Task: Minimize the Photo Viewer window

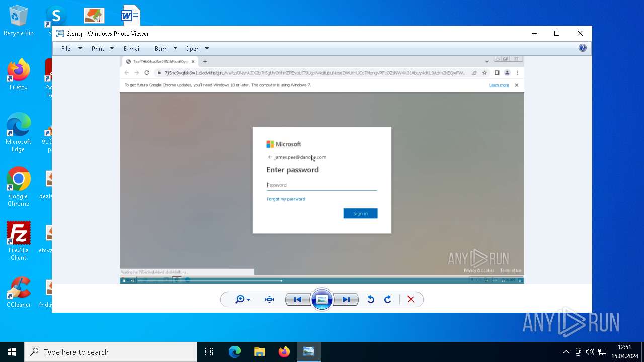Action: [534, 33]
